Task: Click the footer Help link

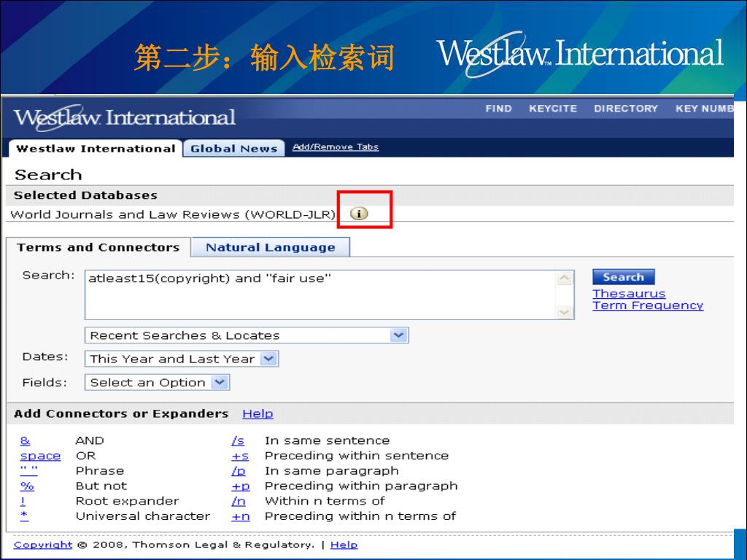Action: click(x=344, y=545)
